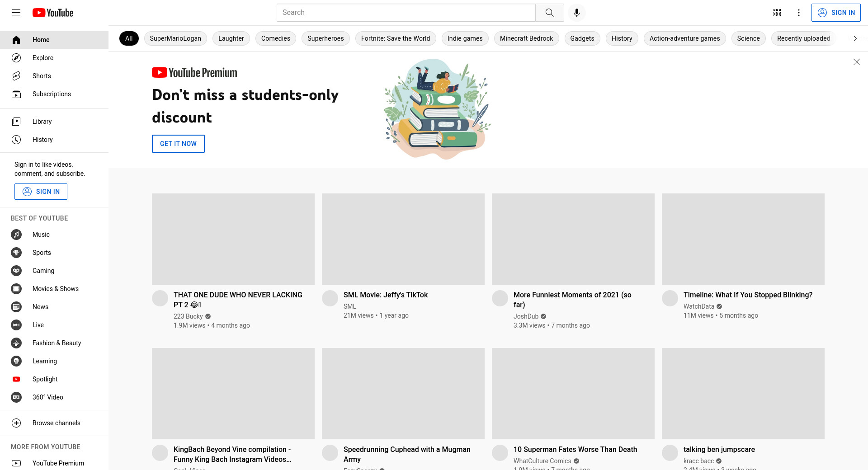Screen dimensions: 868x470
Task: Open More Funniest Moments of 2021 title
Action: [x=572, y=300]
